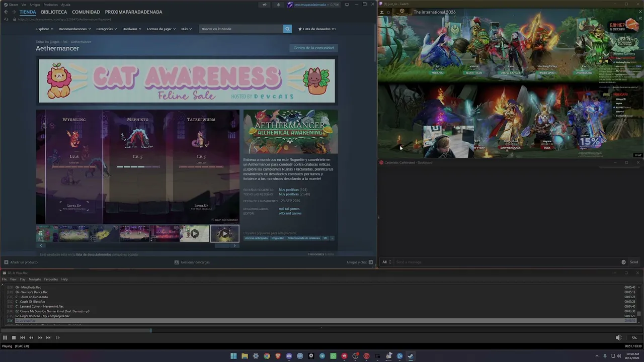Expand the Explorar store menu

[x=44, y=29]
